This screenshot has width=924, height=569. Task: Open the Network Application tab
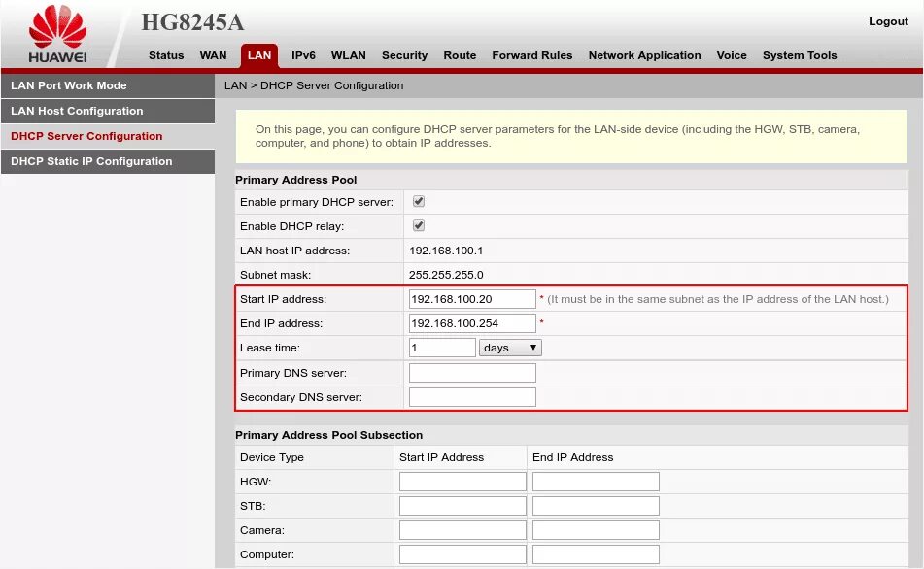click(645, 55)
